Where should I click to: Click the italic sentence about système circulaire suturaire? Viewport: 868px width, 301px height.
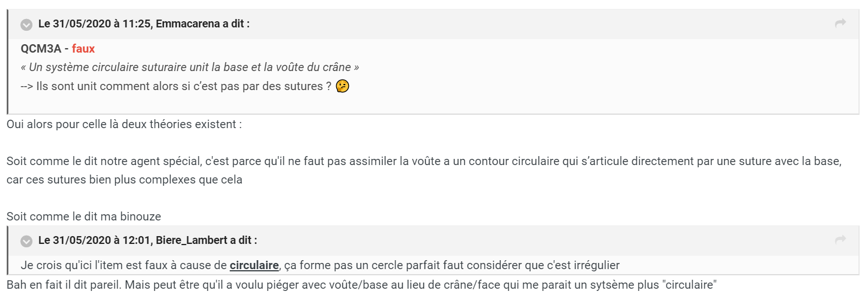click(190, 68)
